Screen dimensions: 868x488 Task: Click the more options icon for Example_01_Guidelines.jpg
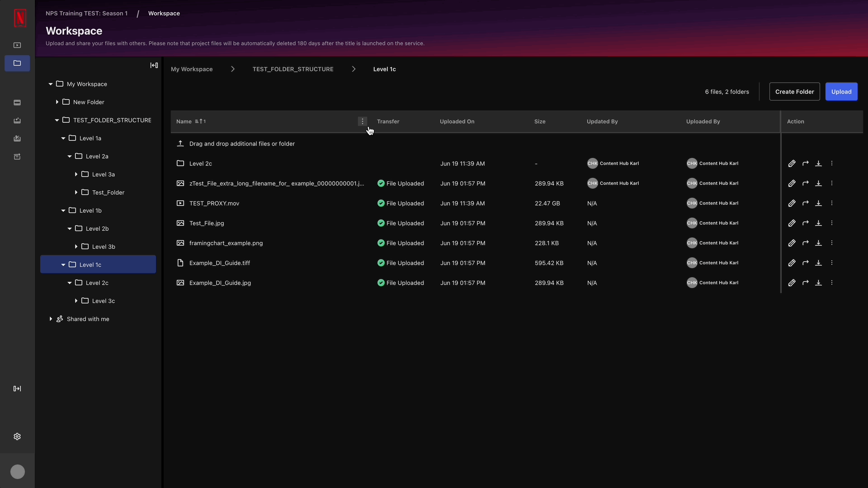833,283
